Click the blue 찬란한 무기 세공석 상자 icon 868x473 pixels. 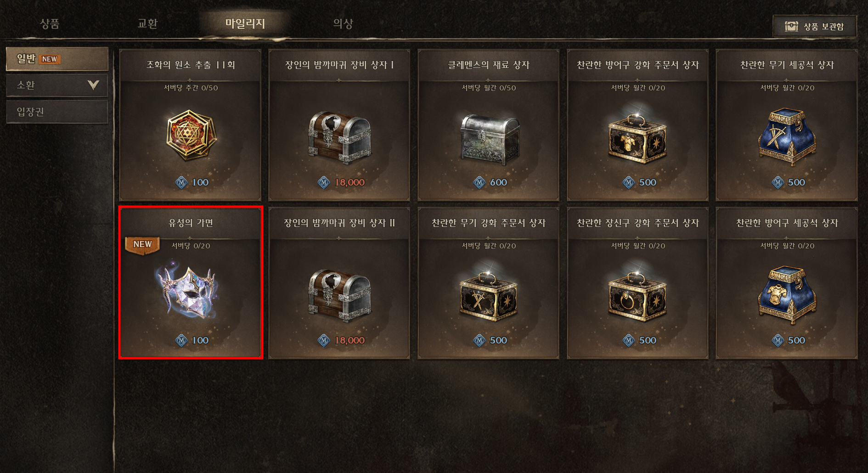[x=787, y=136]
